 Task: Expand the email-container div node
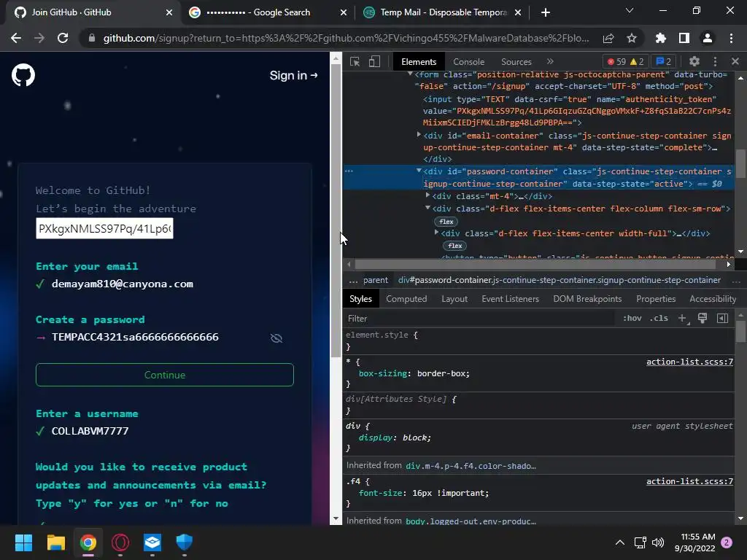point(419,135)
